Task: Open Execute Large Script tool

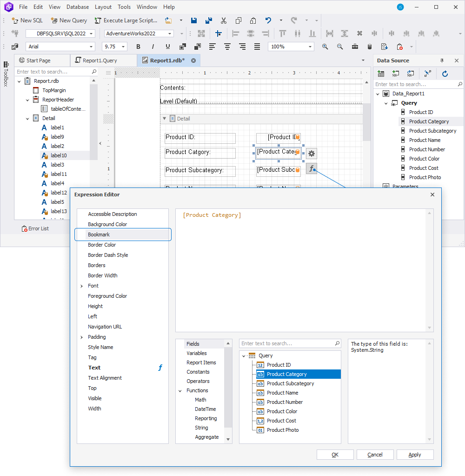Action: tap(126, 20)
